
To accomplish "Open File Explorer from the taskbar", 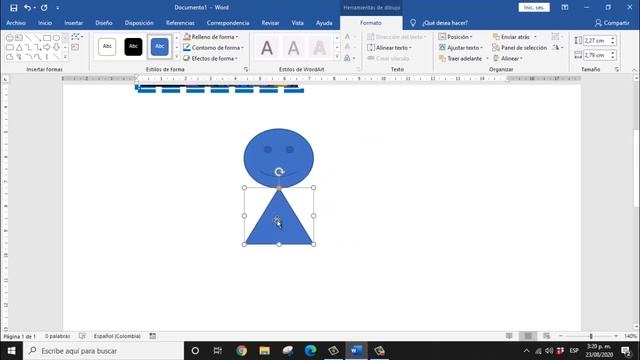I will pyautogui.click(x=264, y=351).
